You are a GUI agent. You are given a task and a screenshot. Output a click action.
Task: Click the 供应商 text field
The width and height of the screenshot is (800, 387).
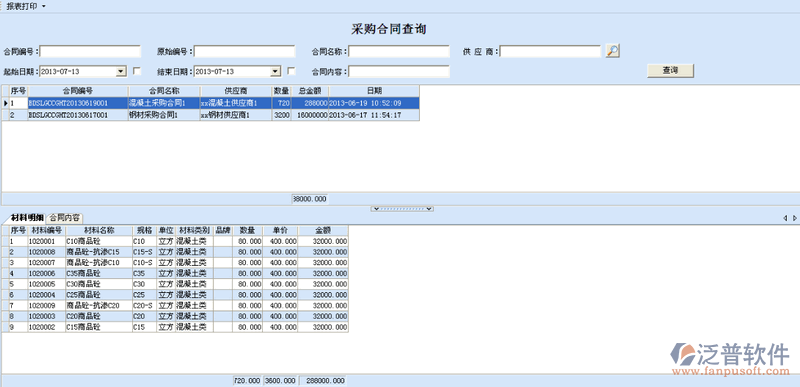[551, 51]
